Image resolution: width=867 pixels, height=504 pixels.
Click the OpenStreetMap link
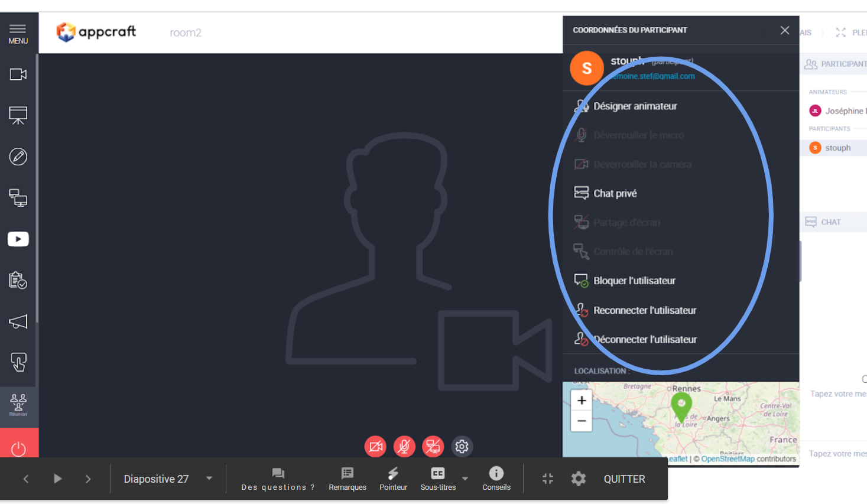pyautogui.click(x=728, y=459)
